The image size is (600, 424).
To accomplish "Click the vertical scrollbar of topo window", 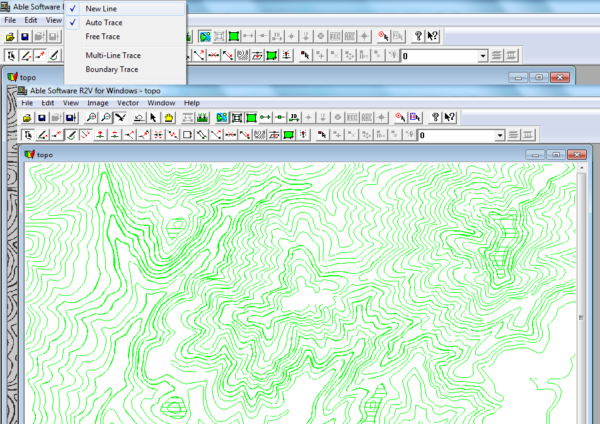I will (x=582, y=300).
